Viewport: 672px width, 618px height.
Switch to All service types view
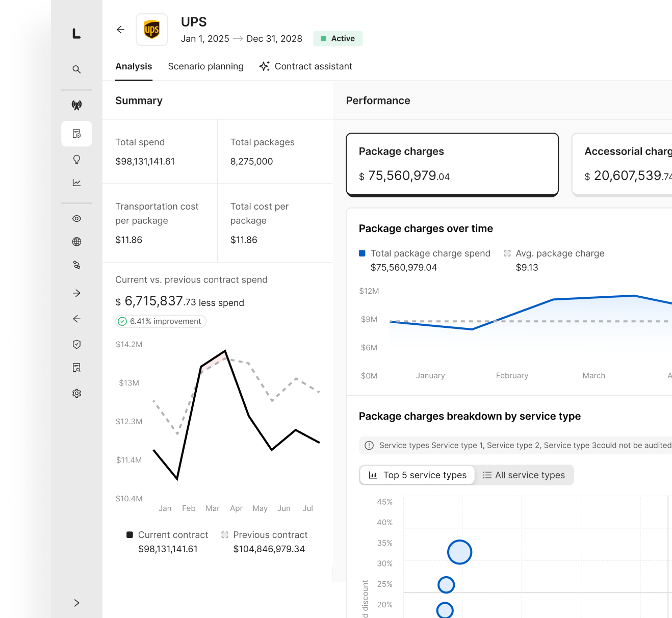pos(524,475)
